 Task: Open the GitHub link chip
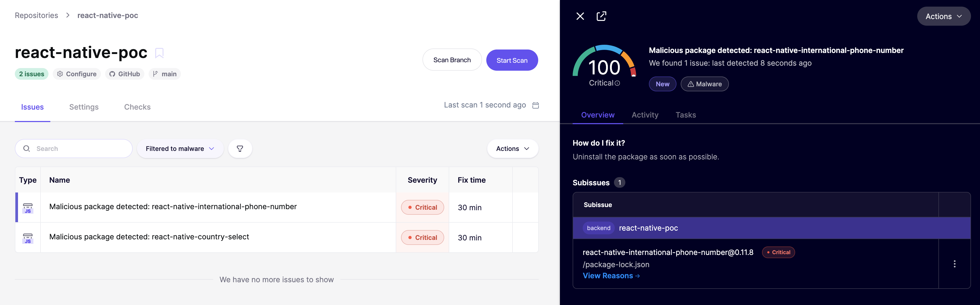pyautogui.click(x=125, y=74)
